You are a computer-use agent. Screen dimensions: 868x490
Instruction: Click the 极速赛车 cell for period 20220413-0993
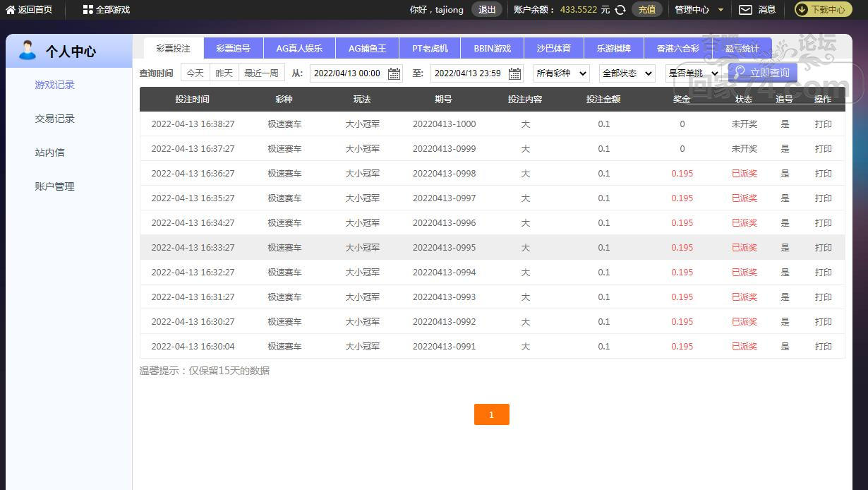click(284, 297)
